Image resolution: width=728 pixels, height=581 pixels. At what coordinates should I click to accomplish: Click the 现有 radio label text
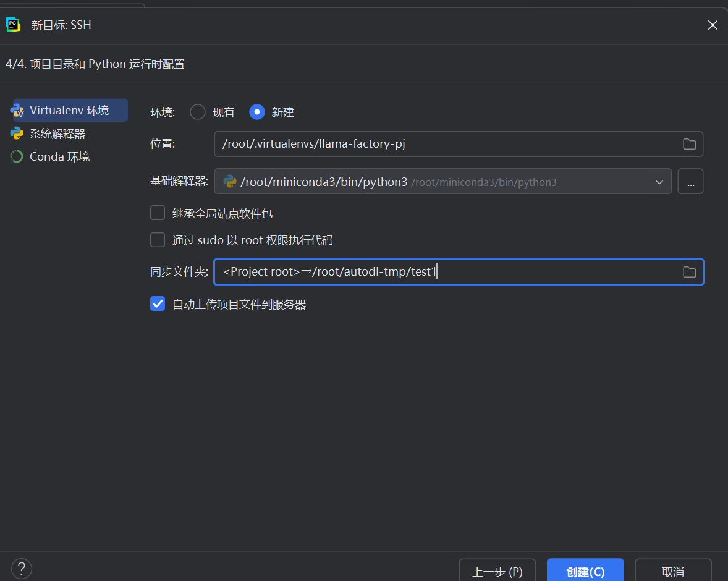click(223, 112)
